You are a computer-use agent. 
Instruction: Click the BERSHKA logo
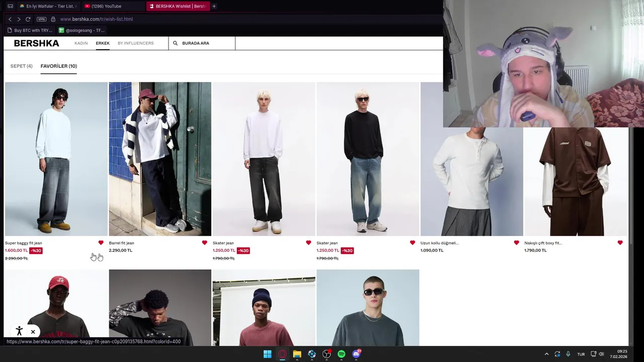[x=36, y=43]
